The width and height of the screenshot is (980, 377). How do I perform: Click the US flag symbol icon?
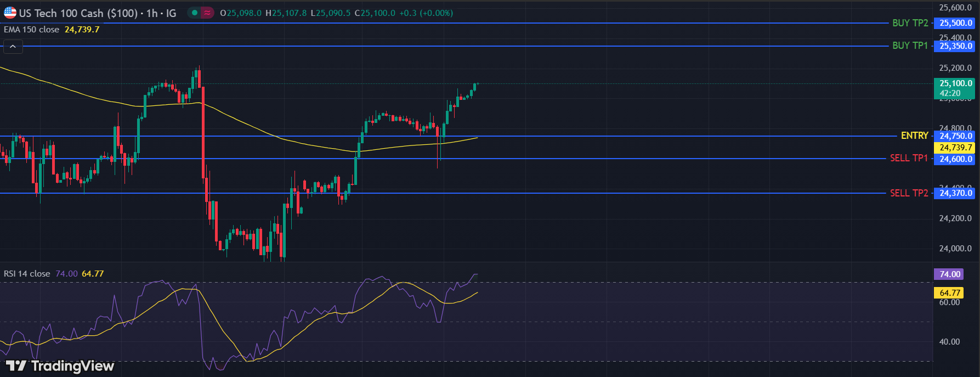click(x=10, y=13)
